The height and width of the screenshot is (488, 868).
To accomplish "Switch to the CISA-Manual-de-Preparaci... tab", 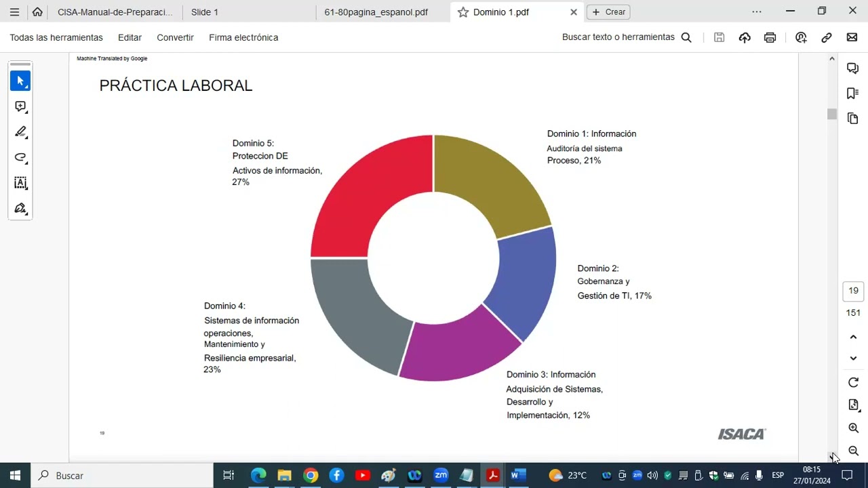I will [x=115, y=12].
